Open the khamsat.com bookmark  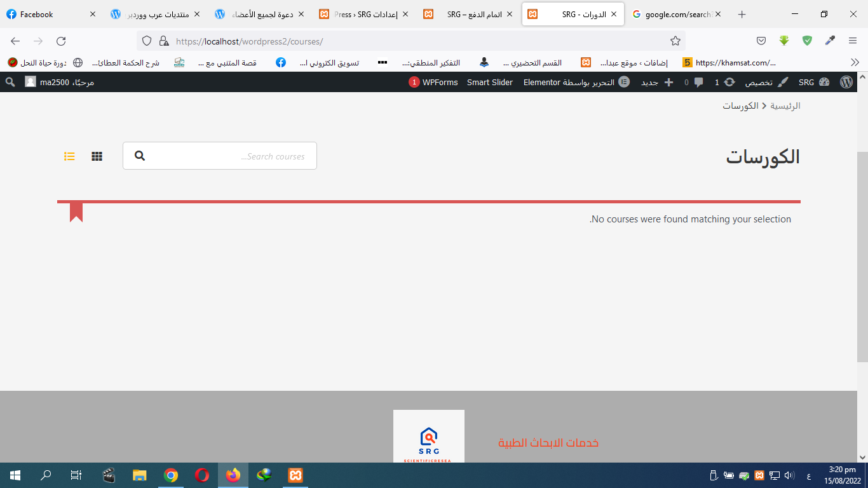coord(729,62)
